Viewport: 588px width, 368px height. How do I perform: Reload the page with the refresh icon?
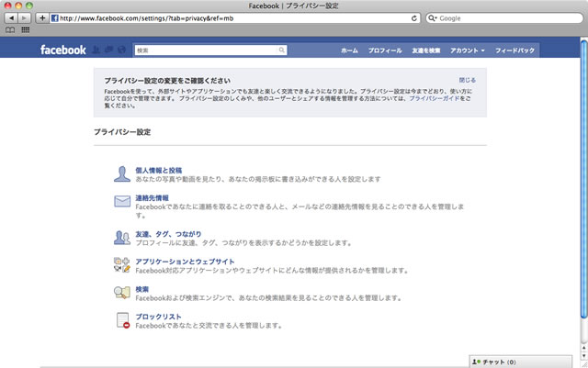(414, 18)
